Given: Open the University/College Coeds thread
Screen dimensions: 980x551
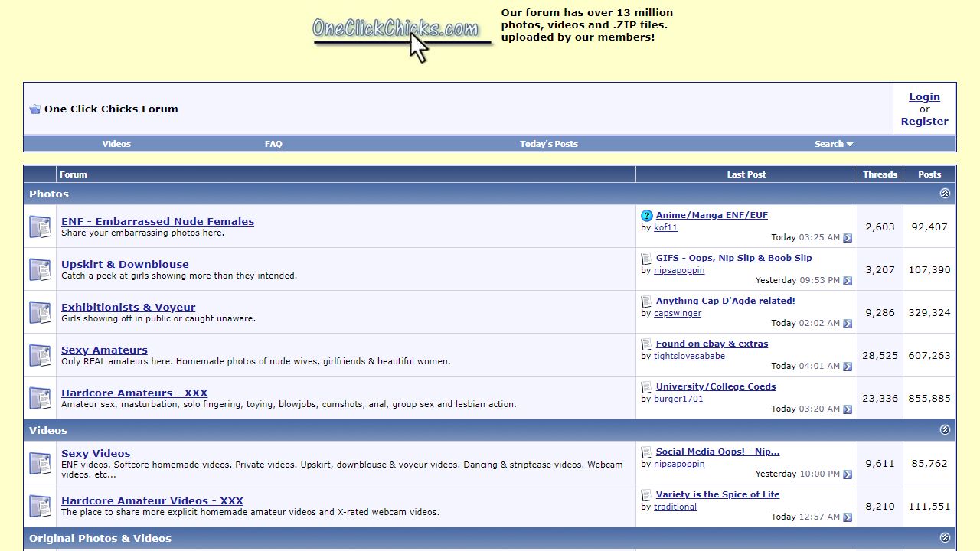Looking at the screenshot, I should click(x=716, y=386).
